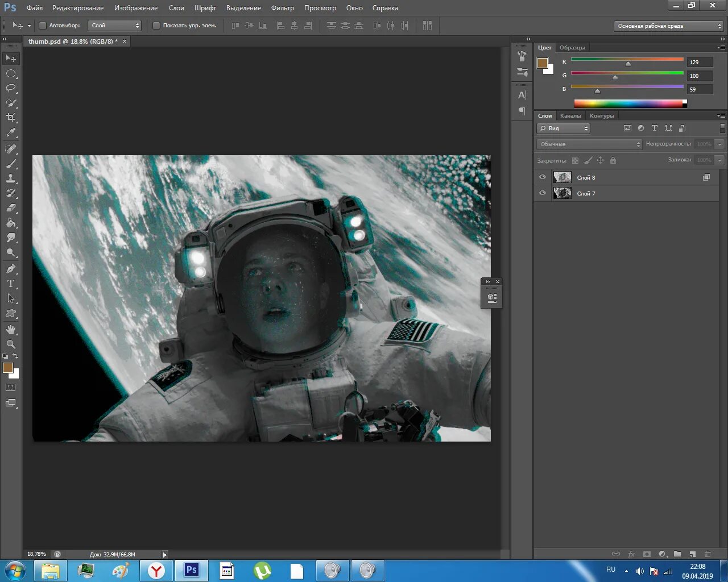Switch to the Образцы tab

click(572, 48)
